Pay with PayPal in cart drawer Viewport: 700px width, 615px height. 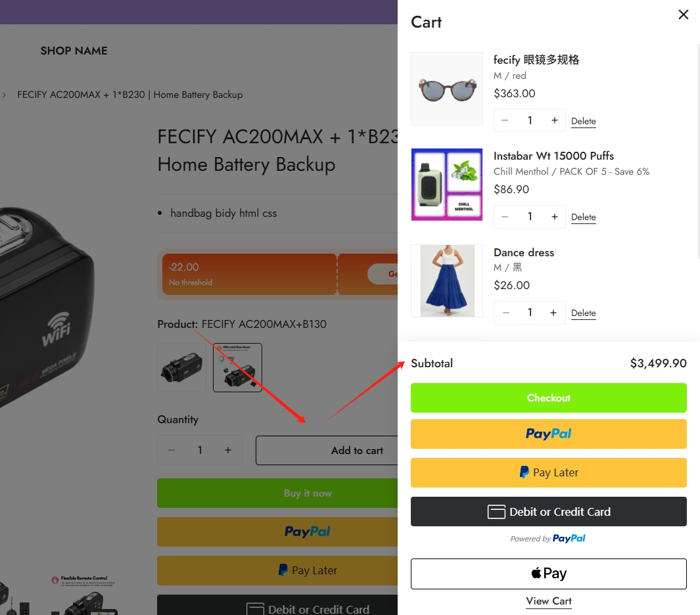(x=548, y=434)
